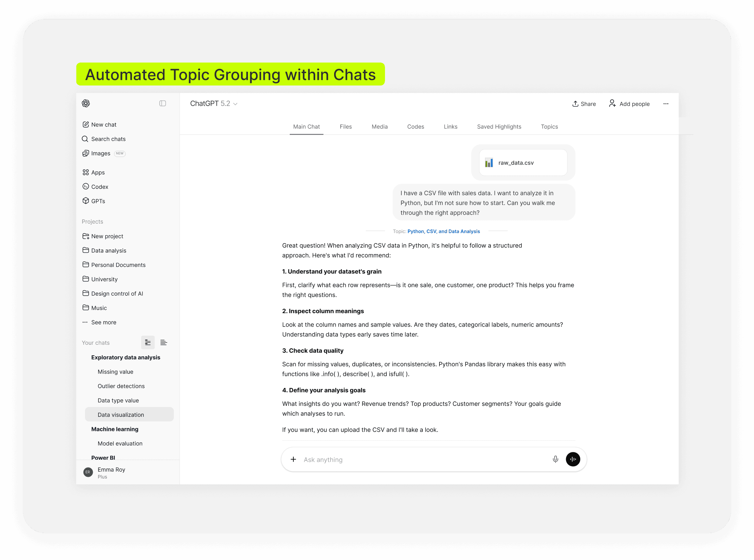Open the Images section
This screenshot has height=560, width=754.
(x=100, y=153)
